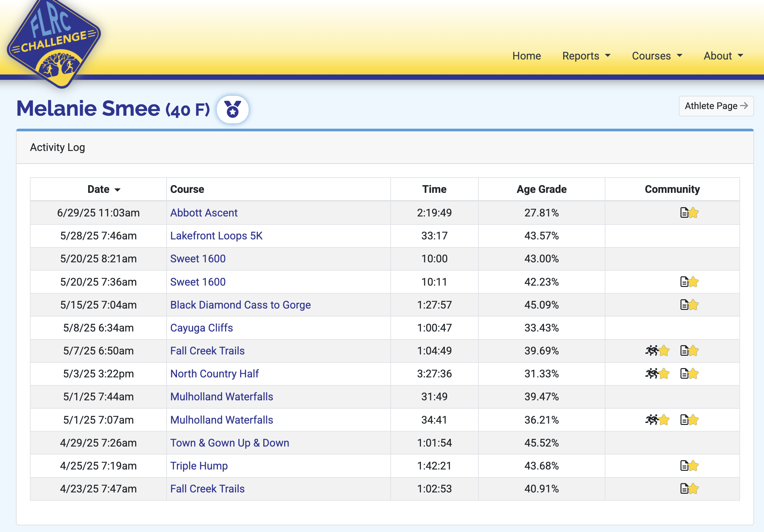Click the 43.00% age grade cell
The image size is (764, 532).
coord(541,258)
